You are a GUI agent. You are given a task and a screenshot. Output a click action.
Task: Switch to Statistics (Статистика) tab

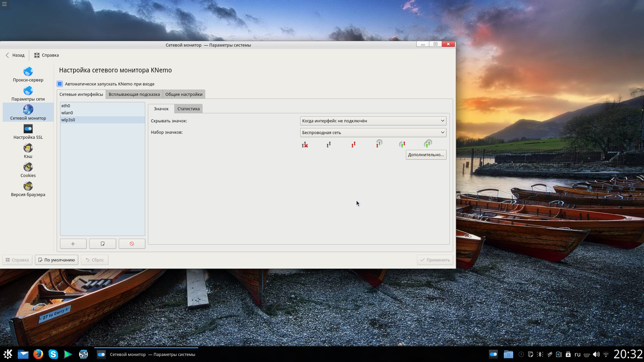click(188, 109)
